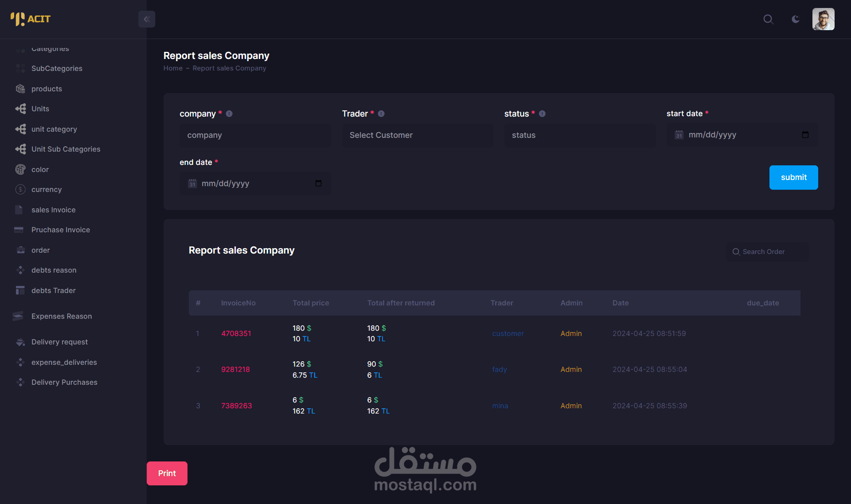Viewport: 851px width, 504px height.
Task: Expand the company dropdown
Action: [x=255, y=135]
